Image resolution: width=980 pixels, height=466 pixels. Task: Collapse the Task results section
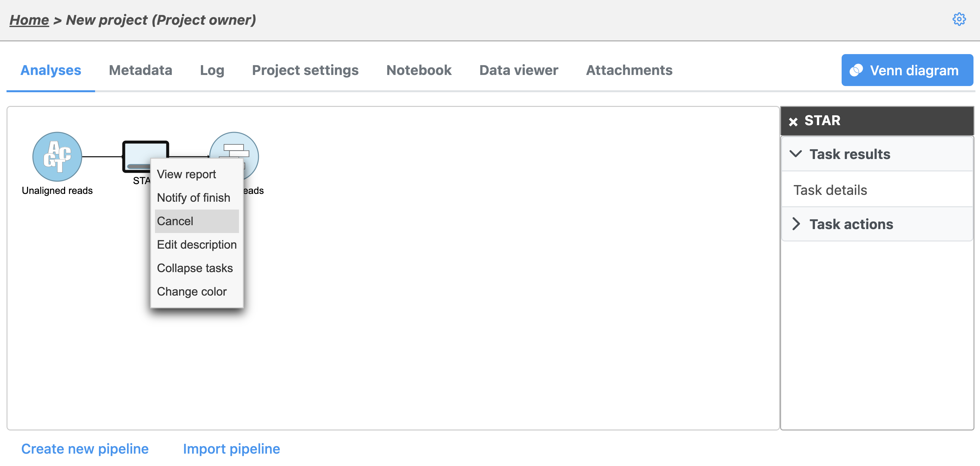849,154
